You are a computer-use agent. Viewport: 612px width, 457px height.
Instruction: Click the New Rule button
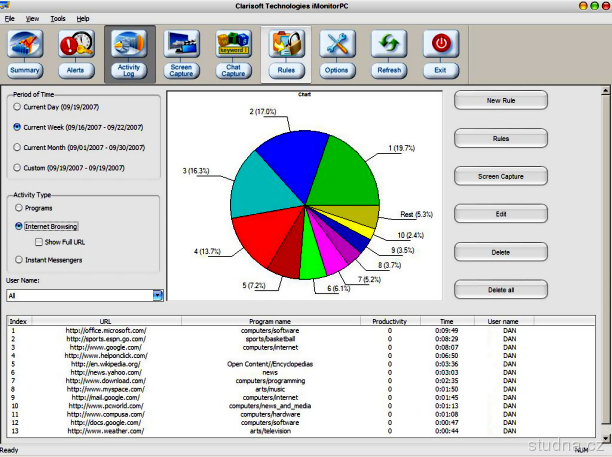[x=501, y=101]
